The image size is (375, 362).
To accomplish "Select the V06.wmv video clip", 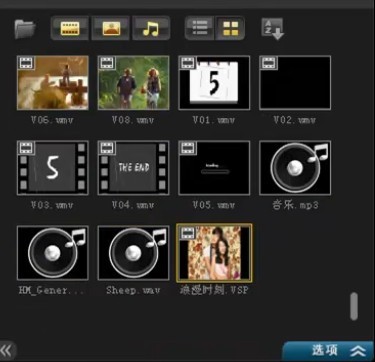I will tap(53, 83).
